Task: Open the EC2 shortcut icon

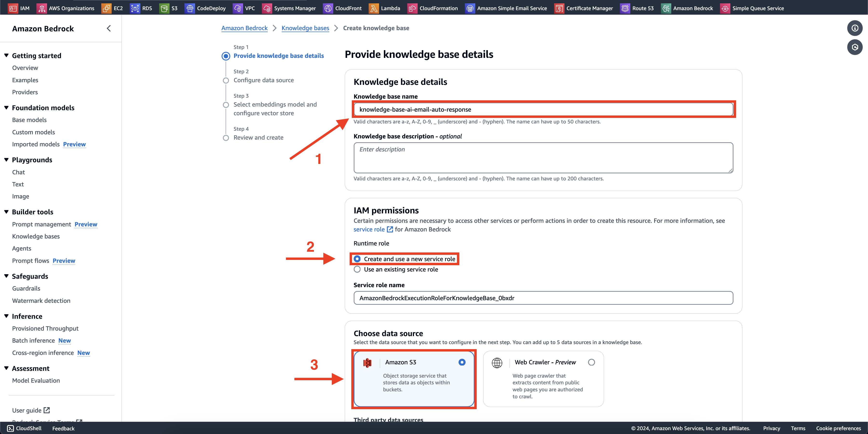Action: (x=106, y=8)
